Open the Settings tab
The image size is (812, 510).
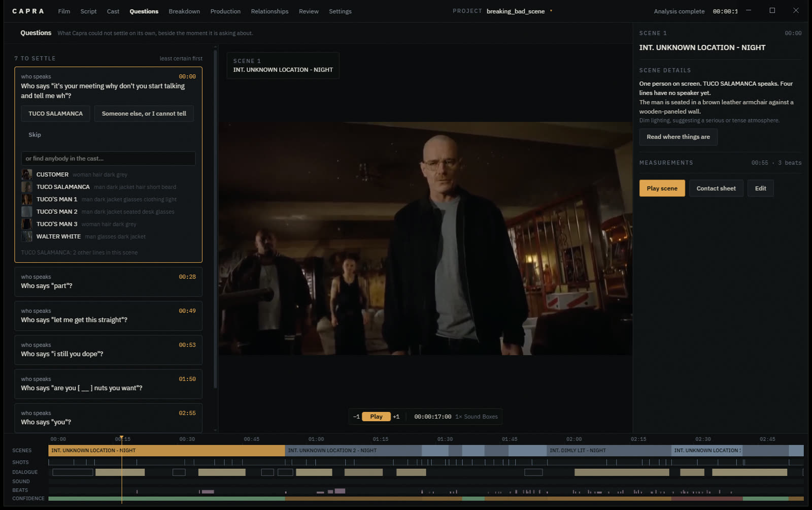(340, 11)
